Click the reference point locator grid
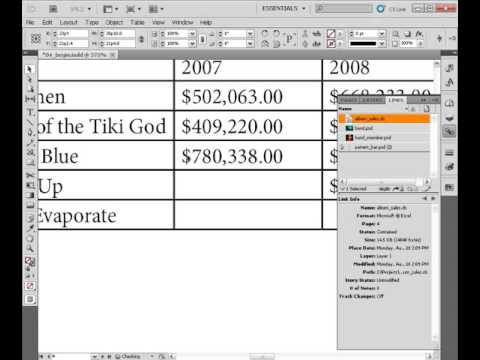This screenshot has height=360, width=480. pos(36,38)
